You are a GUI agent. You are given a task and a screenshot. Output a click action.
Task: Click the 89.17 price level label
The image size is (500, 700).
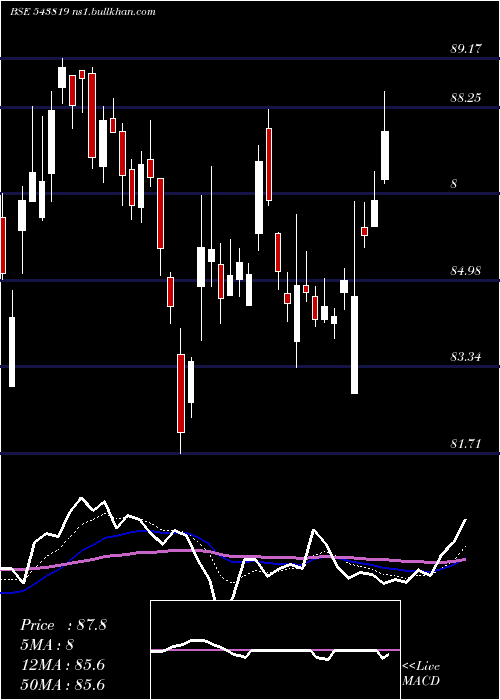click(x=466, y=48)
